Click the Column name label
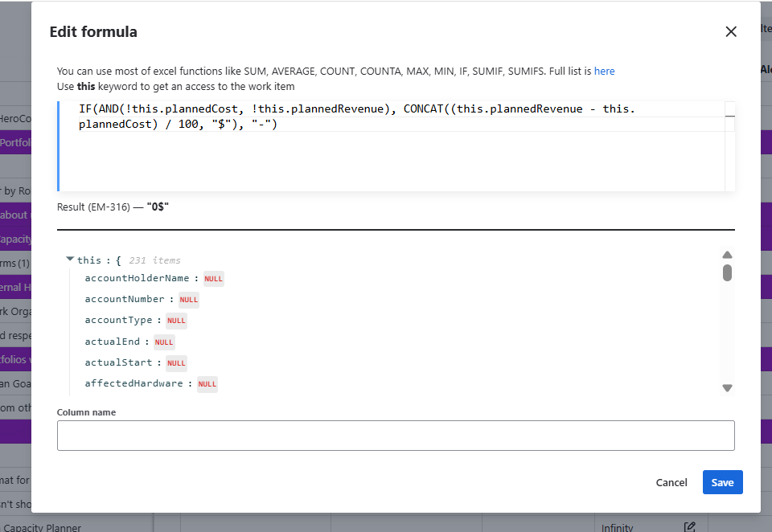This screenshot has height=532, width=772. coord(86,412)
